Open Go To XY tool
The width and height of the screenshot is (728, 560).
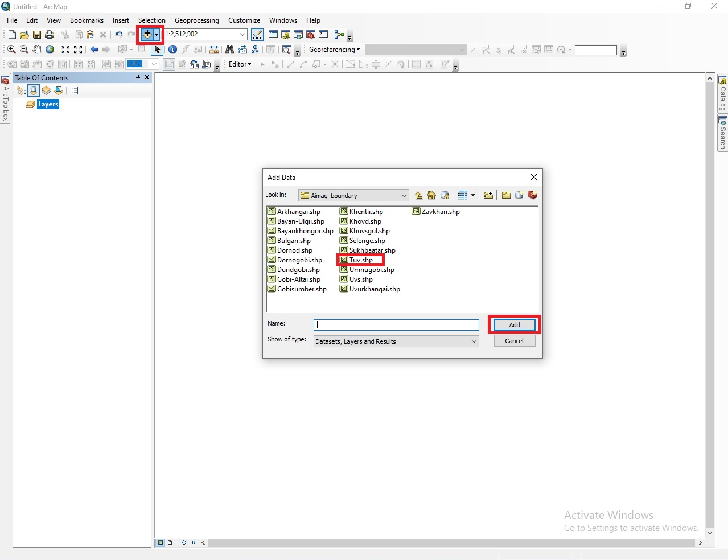pos(255,50)
